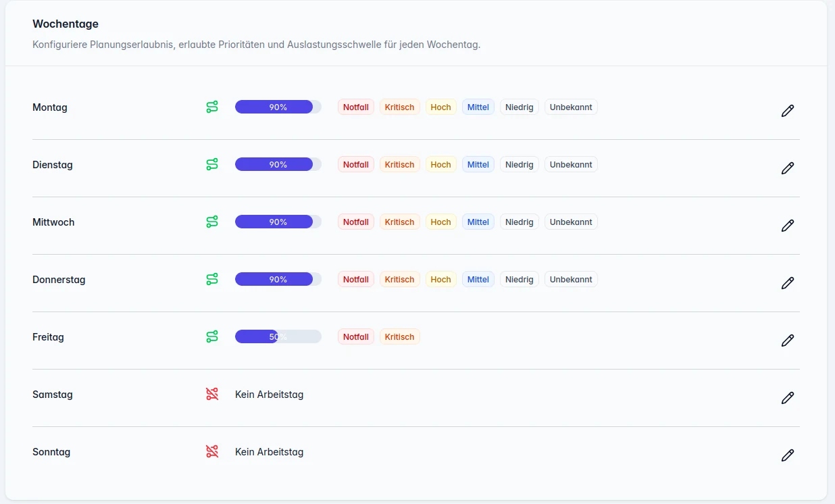Click Notfall badge in Dienstag row
This screenshot has height=504, width=835.
pyautogui.click(x=356, y=164)
